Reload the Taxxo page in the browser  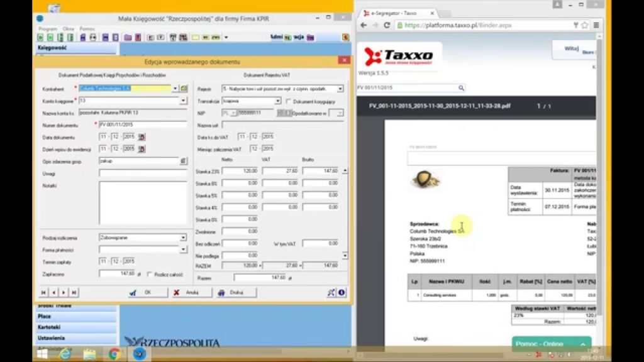[387, 25]
